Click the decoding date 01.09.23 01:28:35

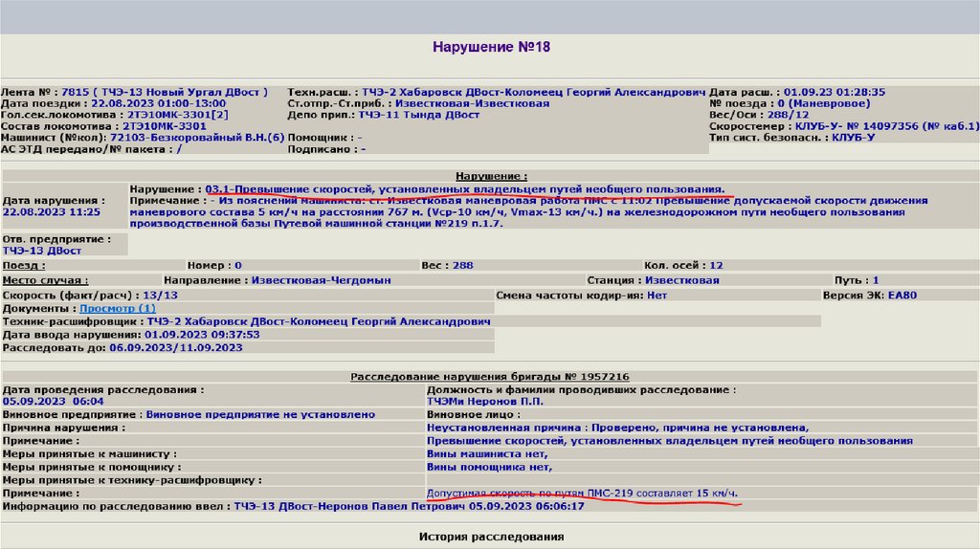pyautogui.click(x=834, y=92)
